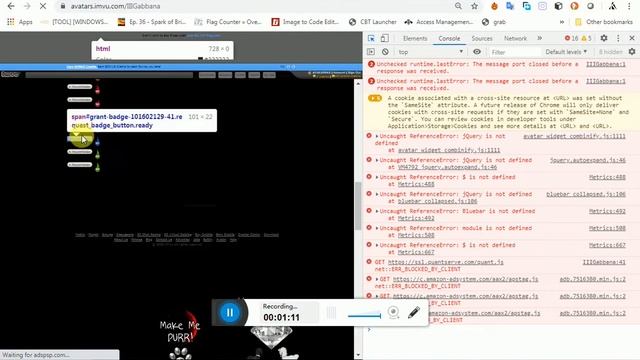Screen dimensions: 640x360
Task: Click the highlighted grant-badge button on the page
Action: point(80,139)
